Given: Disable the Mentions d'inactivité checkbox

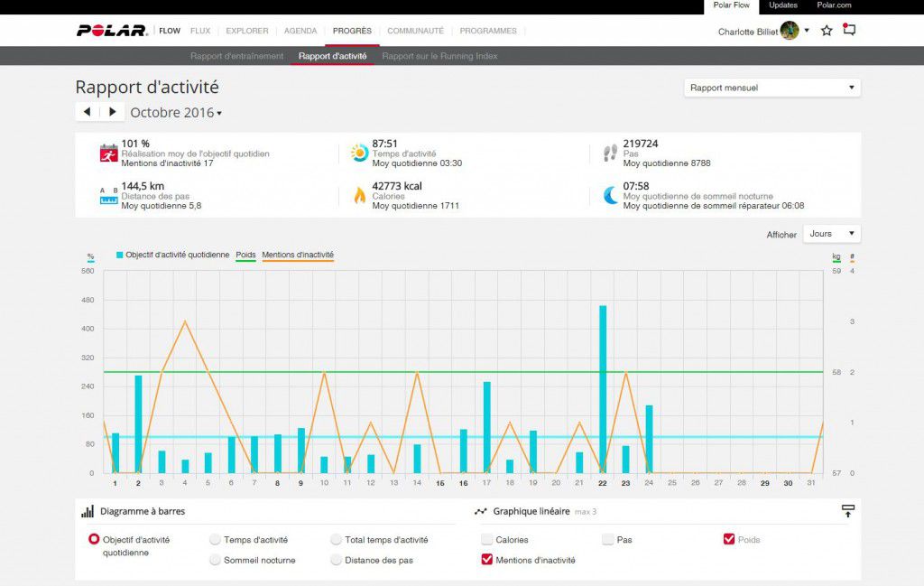Looking at the screenshot, I should pos(485,560).
